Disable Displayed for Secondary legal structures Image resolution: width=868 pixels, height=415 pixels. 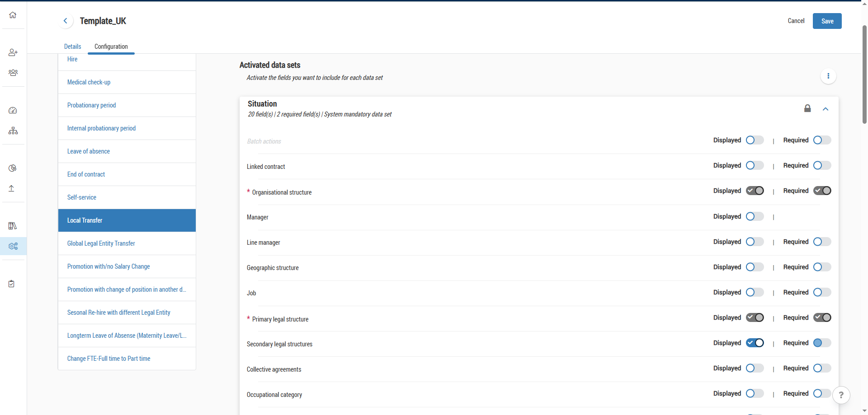pos(755,343)
